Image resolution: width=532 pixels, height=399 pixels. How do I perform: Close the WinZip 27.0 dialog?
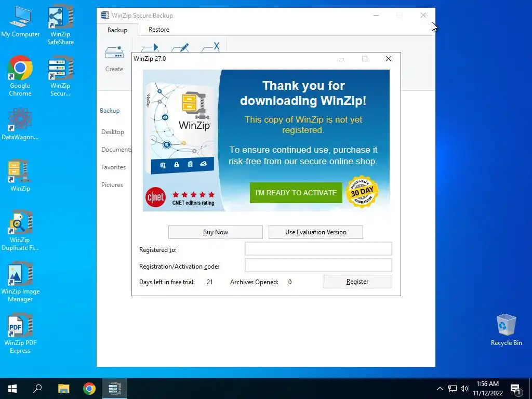[389, 59]
